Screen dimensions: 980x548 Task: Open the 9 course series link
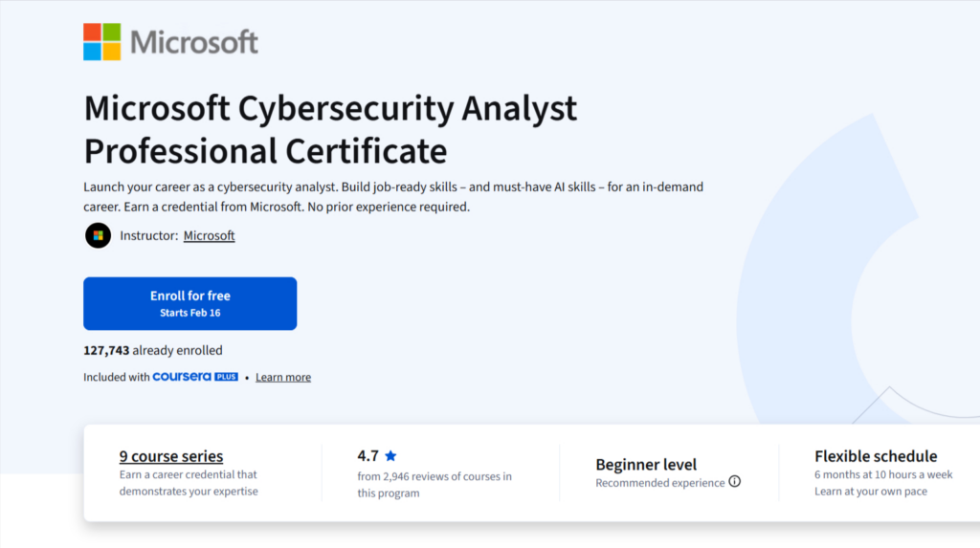[171, 456]
